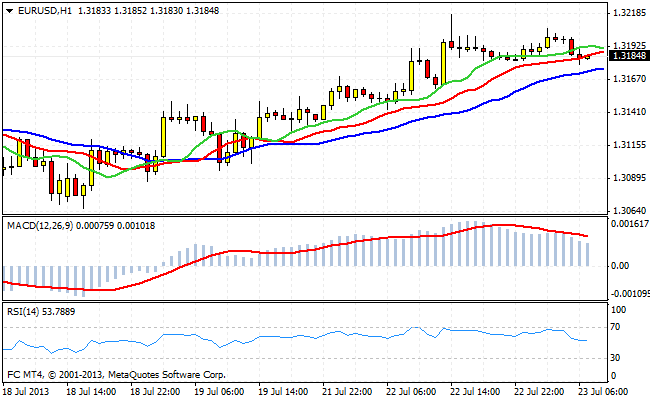Click time axis label 23 Jul 06:00
Screen dimensions: 650x400
[x=603, y=392]
